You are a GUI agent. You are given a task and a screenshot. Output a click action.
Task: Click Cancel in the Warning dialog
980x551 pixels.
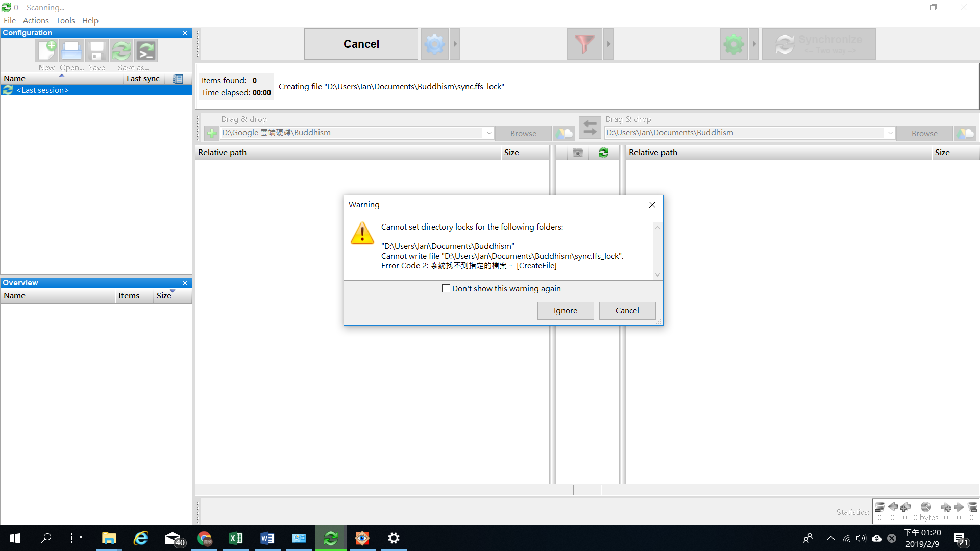[x=627, y=311]
